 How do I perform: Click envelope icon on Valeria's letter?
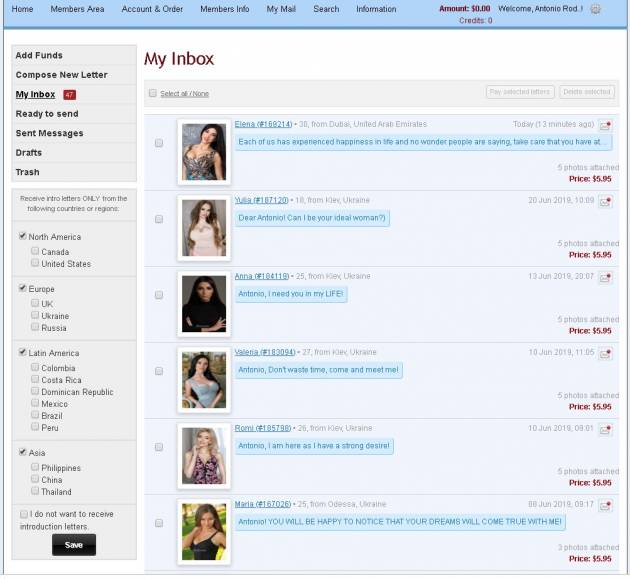pos(606,354)
